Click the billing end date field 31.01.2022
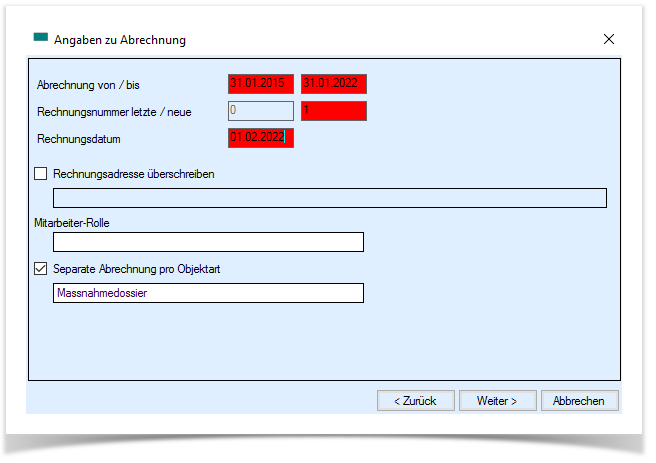656x463 pixels. [x=334, y=84]
